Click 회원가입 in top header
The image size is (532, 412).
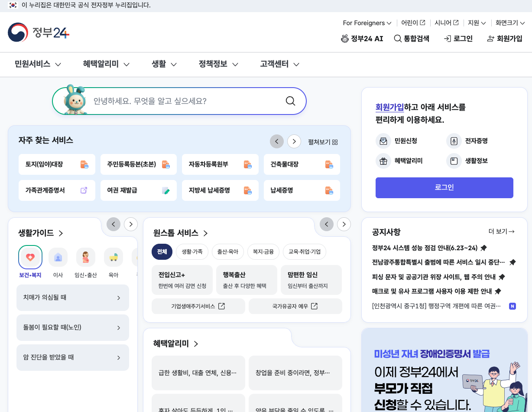pos(505,39)
